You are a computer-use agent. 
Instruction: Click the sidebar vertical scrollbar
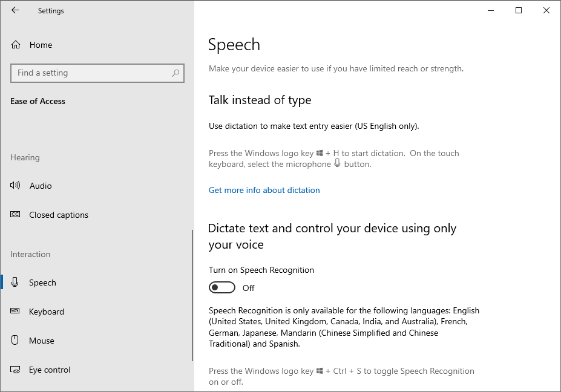tap(192, 295)
